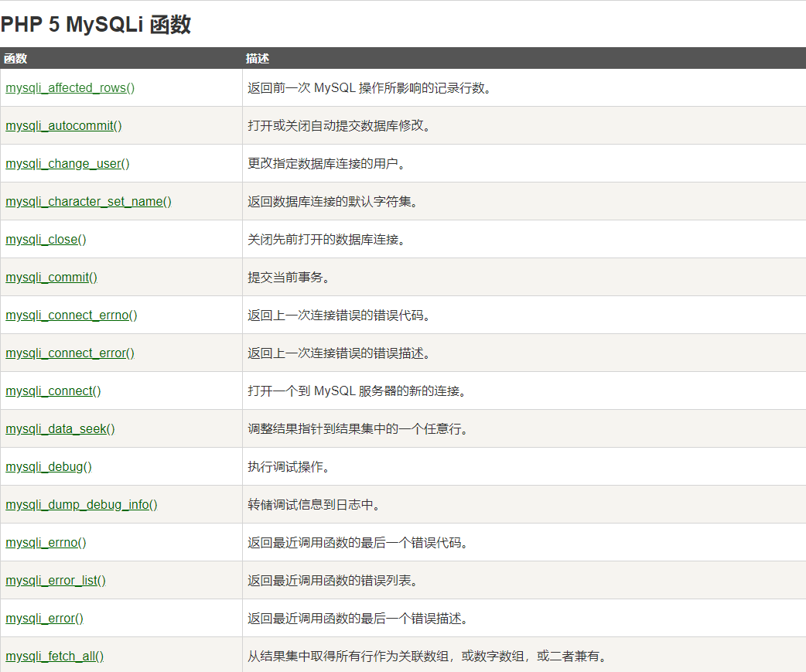Select description 返回上一次连接错误的错误代码。
This screenshot has height=672, width=806.
tap(340, 316)
